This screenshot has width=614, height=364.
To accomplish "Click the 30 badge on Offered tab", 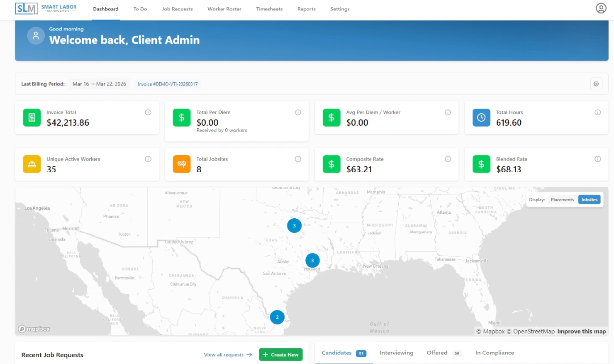I will pos(457,354).
